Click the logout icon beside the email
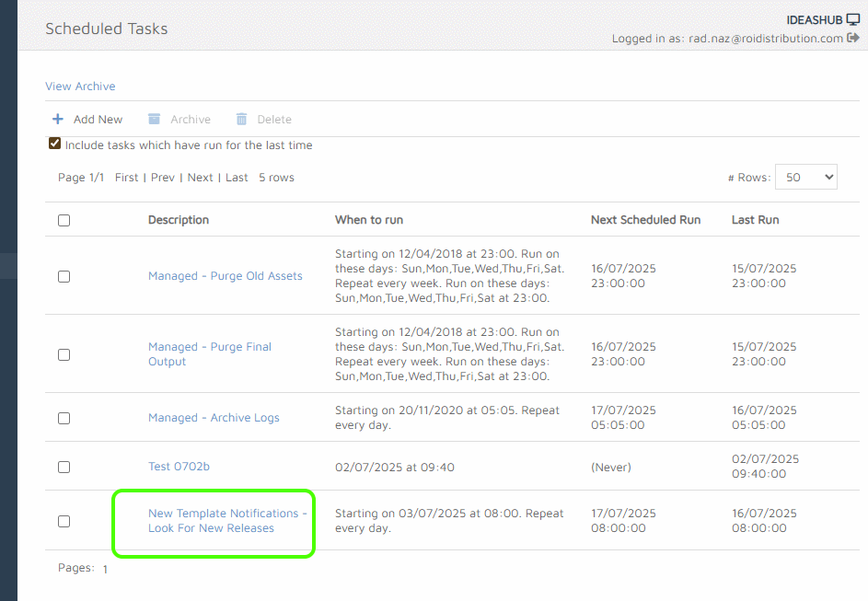 pyautogui.click(x=853, y=39)
